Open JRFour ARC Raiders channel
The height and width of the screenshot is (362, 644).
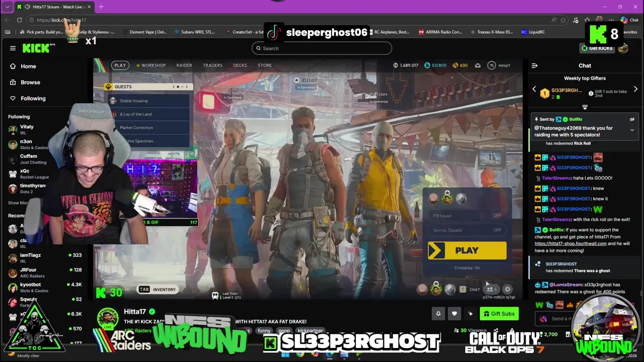[x=45, y=273]
